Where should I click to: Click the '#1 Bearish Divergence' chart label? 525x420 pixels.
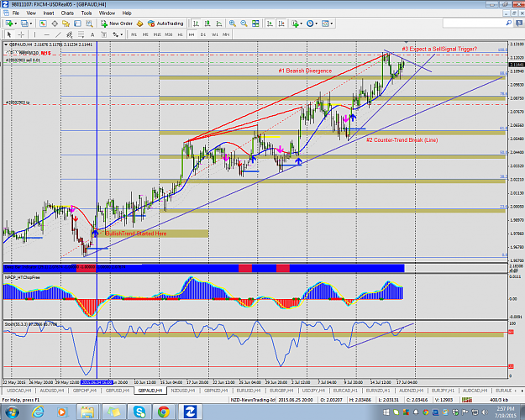click(x=305, y=71)
